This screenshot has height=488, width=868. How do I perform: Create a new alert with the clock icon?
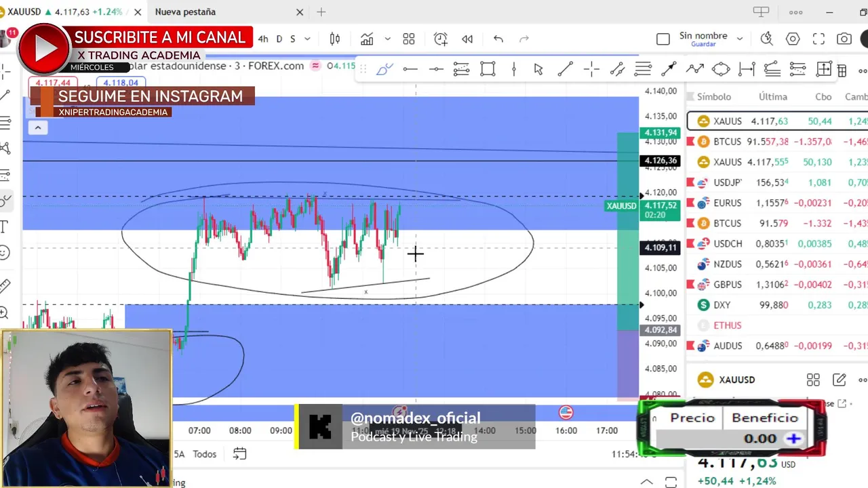click(x=441, y=39)
